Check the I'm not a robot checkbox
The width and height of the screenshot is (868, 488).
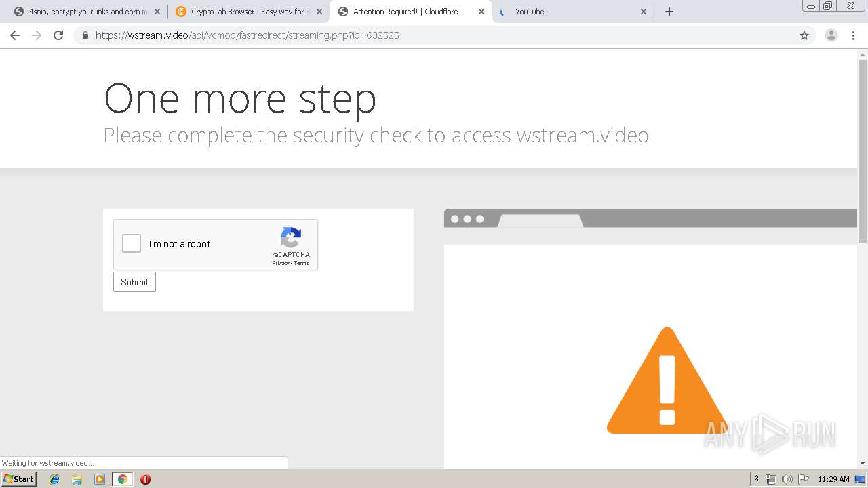click(x=132, y=244)
